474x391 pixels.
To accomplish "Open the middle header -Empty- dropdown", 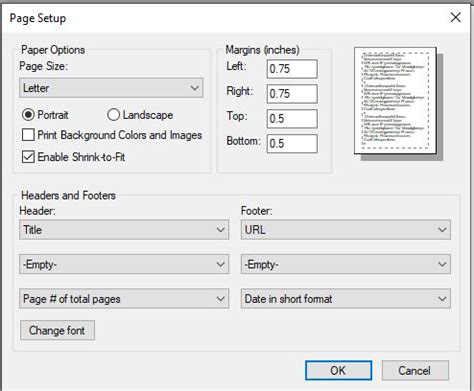I will tap(124, 264).
